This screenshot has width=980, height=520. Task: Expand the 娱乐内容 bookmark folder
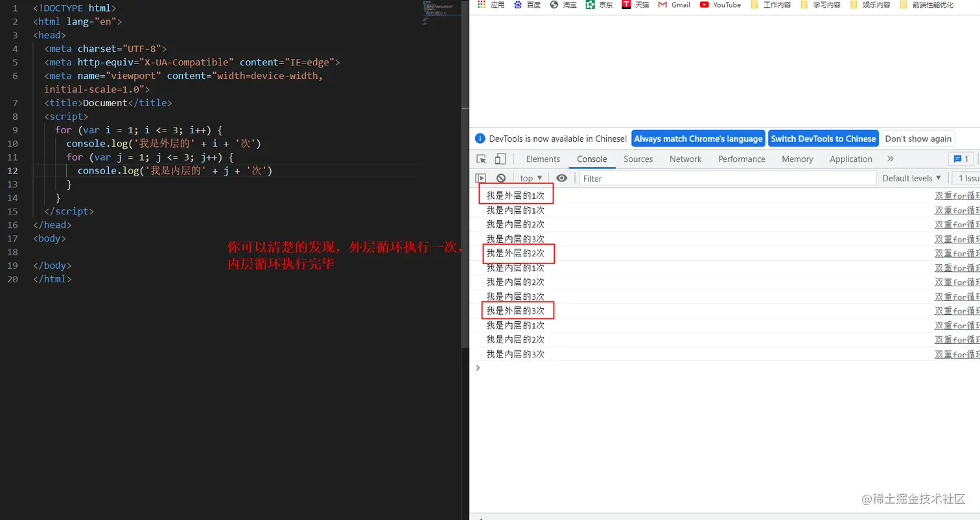[871, 5]
